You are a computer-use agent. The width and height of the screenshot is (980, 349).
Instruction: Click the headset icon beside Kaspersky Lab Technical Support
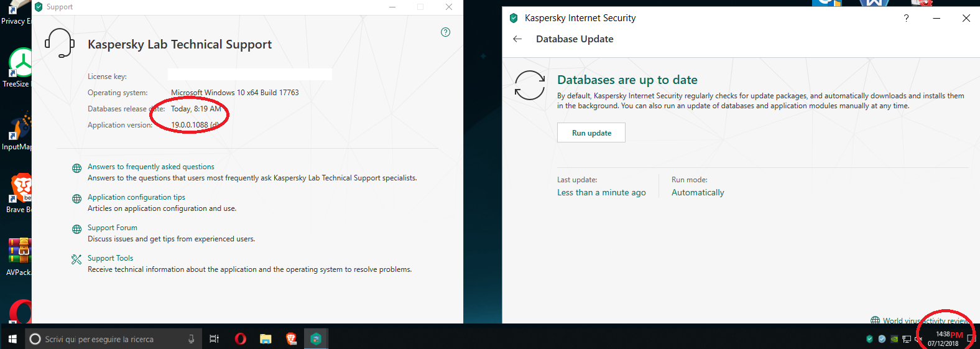60,43
